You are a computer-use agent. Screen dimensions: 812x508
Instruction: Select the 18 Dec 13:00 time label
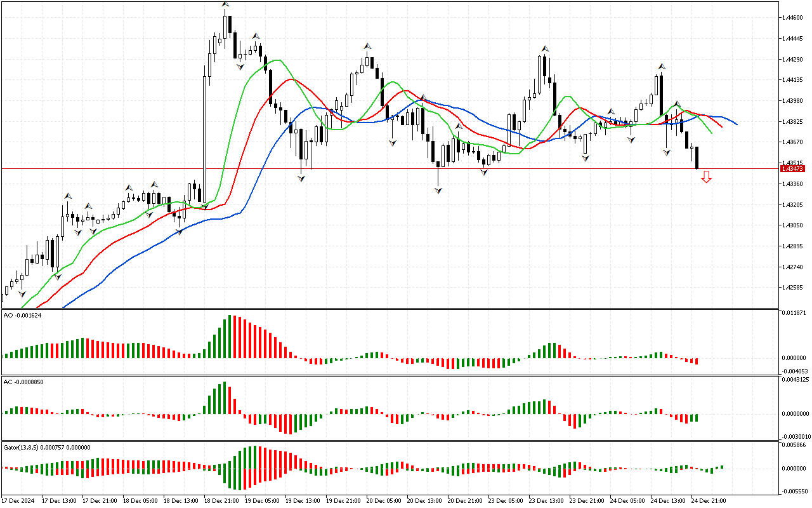click(181, 500)
